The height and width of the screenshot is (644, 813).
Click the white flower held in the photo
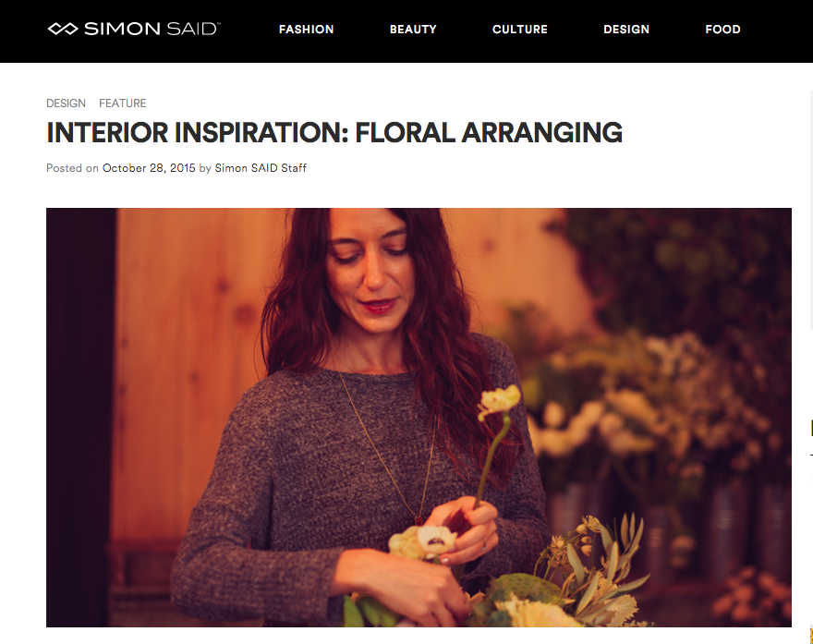pyautogui.click(x=499, y=401)
